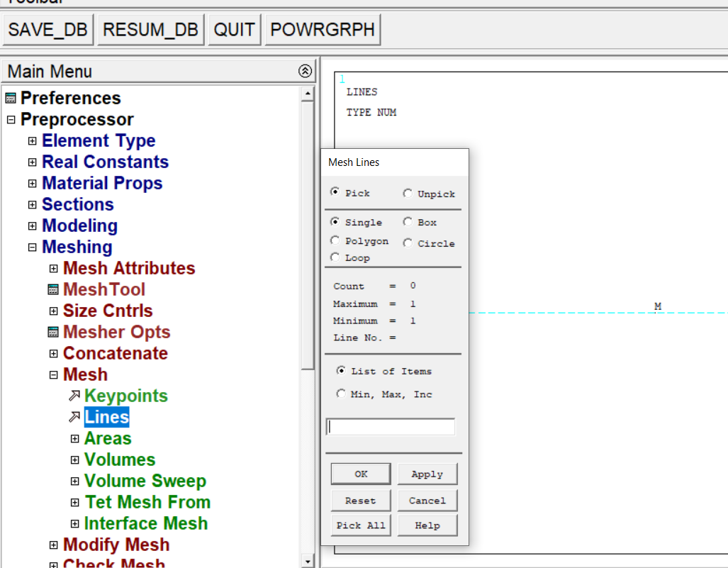728x568 pixels.
Task: Open Help from Mesh Lines dialog
Action: point(427,525)
